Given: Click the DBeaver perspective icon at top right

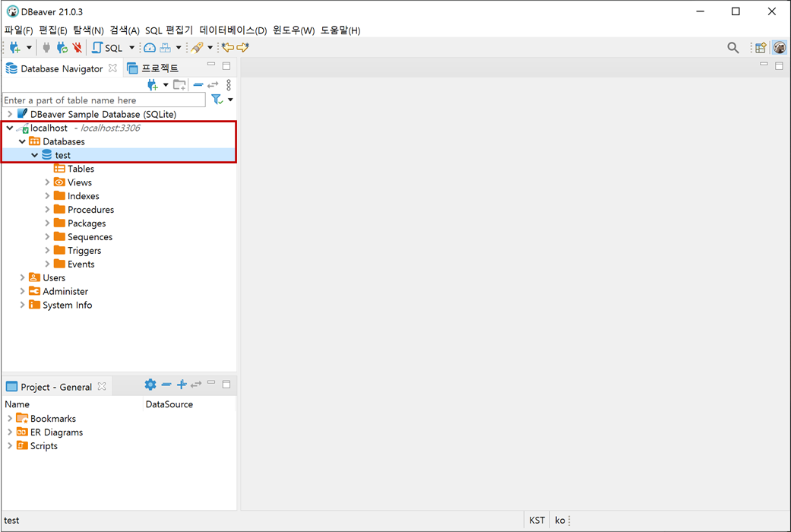Looking at the screenshot, I should (x=780, y=47).
